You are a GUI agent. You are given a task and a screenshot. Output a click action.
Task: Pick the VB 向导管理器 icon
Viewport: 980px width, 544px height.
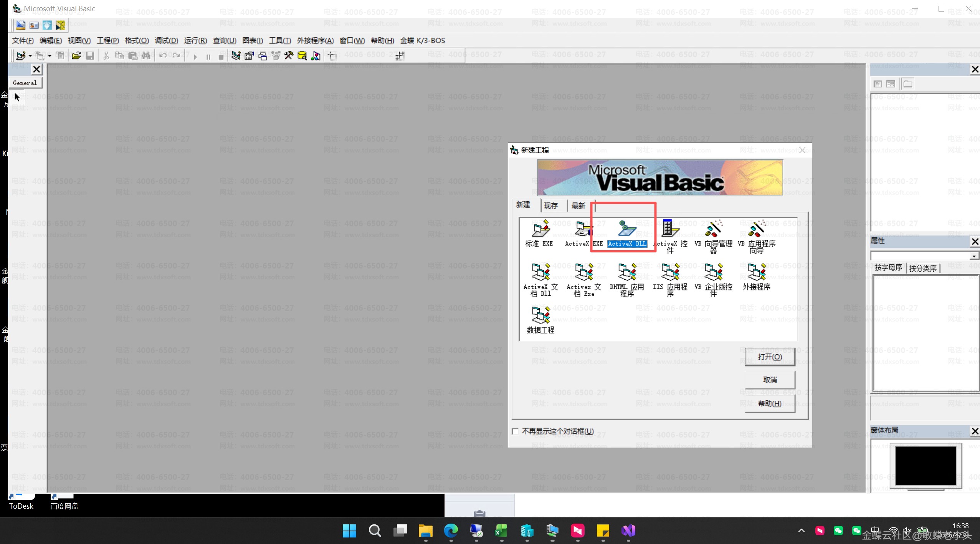[x=713, y=236]
